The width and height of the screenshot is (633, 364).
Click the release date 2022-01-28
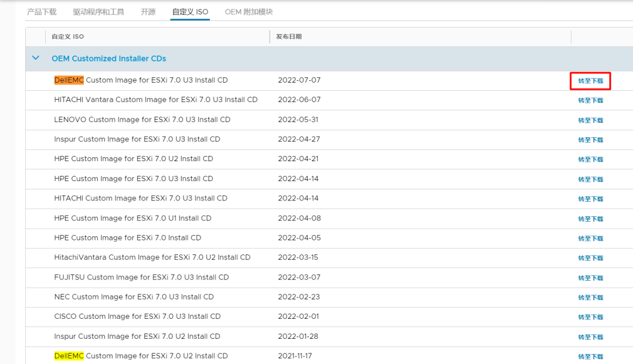click(x=298, y=336)
